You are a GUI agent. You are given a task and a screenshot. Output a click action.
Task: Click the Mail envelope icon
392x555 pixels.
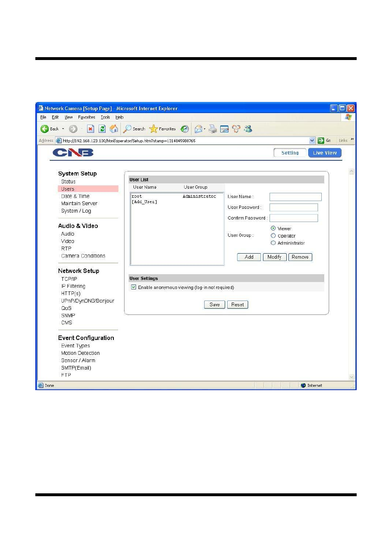(x=198, y=129)
